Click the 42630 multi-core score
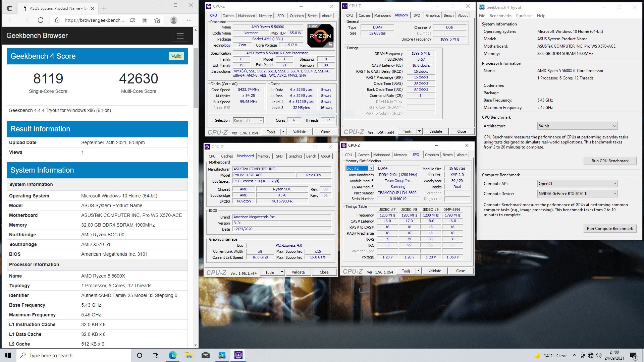This screenshot has height=362, width=644. click(139, 79)
